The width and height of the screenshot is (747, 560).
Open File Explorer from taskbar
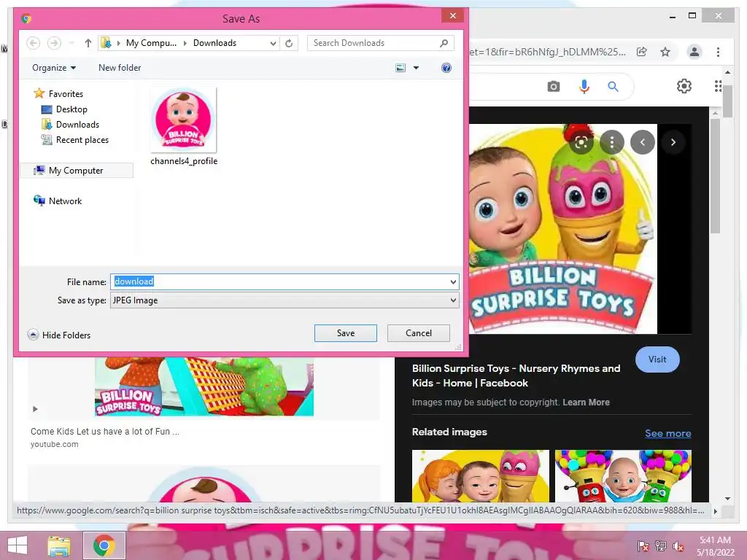tap(58, 545)
